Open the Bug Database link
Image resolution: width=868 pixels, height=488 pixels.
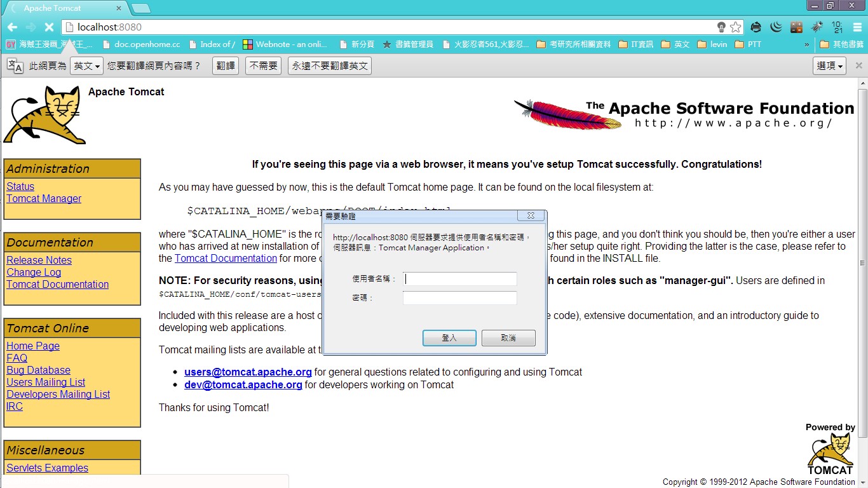tap(38, 370)
